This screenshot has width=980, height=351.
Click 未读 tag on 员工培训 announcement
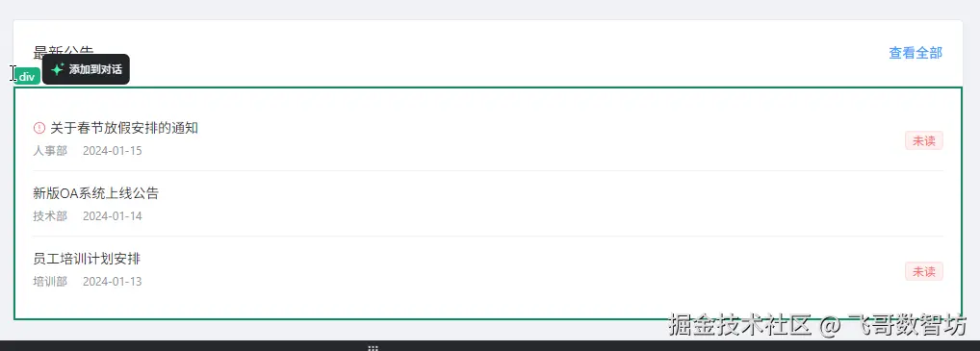click(x=924, y=272)
